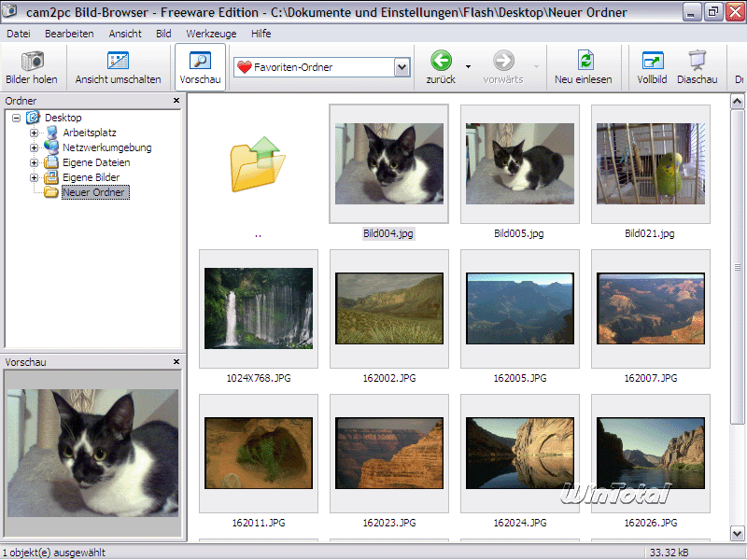Image resolution: width=747 pixels, height=560 pixels.
Task: Toggle the Vorschau preview button
Action: pyautogui.click(x=200, y=62)
